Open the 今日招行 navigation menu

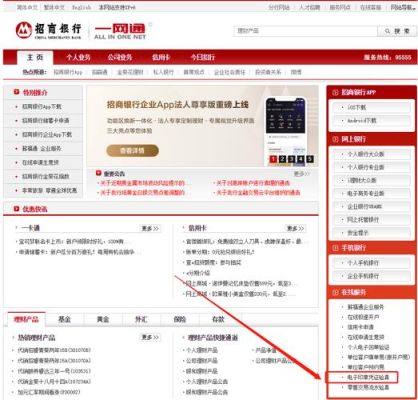pos(202,57)
